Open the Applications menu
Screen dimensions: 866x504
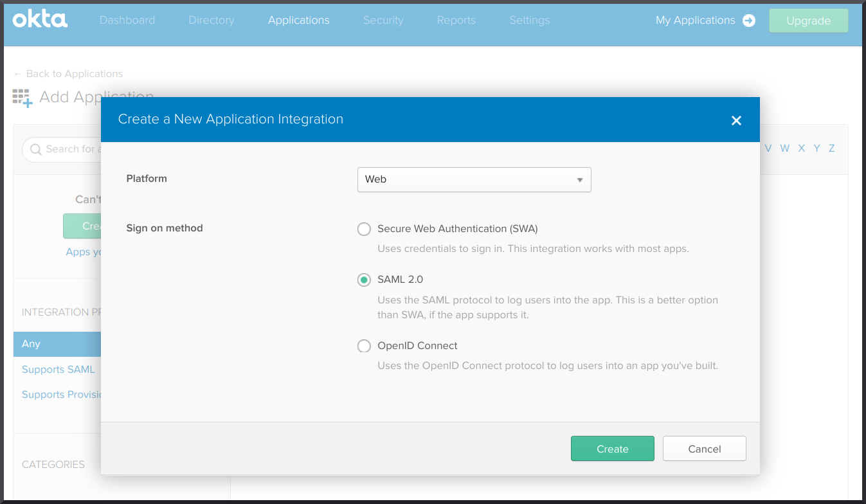299,20
